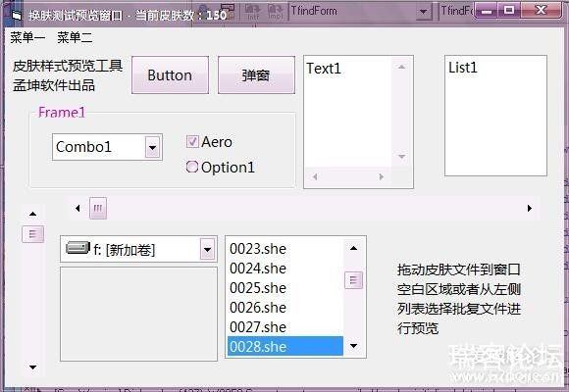Click the vertical scrollbar up arrow at left
The width and height of the screenshot is (569, 392).
pyautogui.click(x=32, y=214)
